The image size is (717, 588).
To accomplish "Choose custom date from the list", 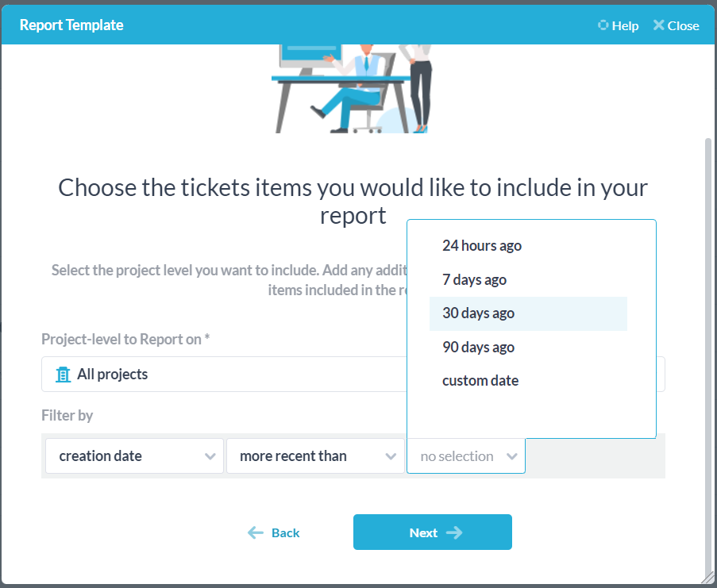I will [x=480, y=381].
